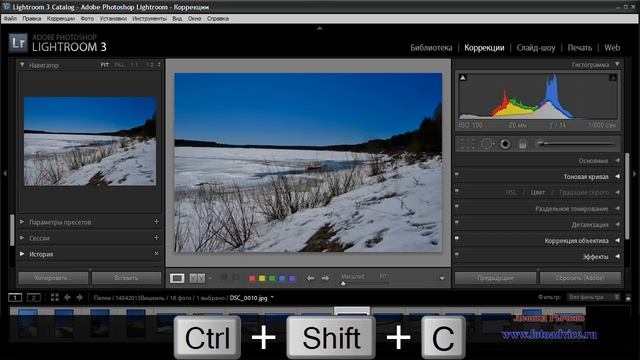Add a new preset with plus icon
Image resolution: width=640 pixels, height=360 pixels.
156,222
